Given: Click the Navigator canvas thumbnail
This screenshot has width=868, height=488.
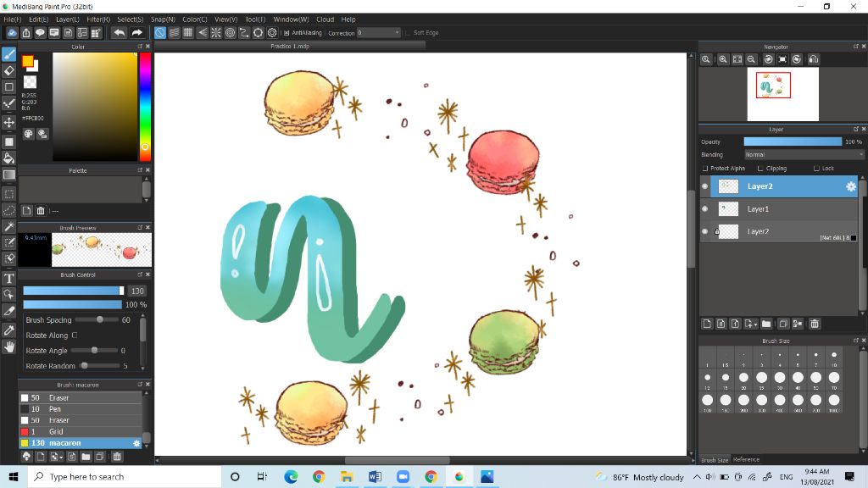Looking at the screenshot, I should (x=782, y=94).
